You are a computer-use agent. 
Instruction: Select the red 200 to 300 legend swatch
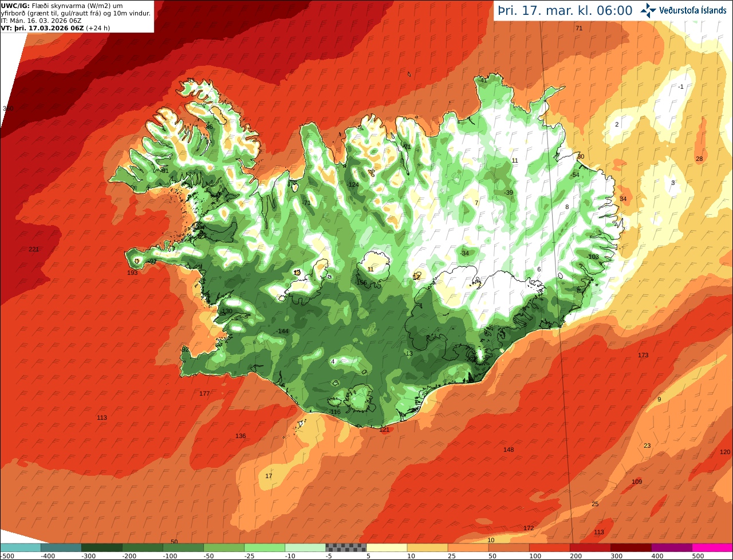(590, 547)
